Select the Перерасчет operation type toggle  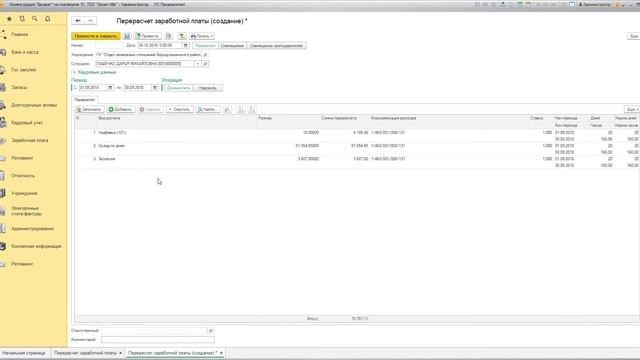click(x=205, y=46)
